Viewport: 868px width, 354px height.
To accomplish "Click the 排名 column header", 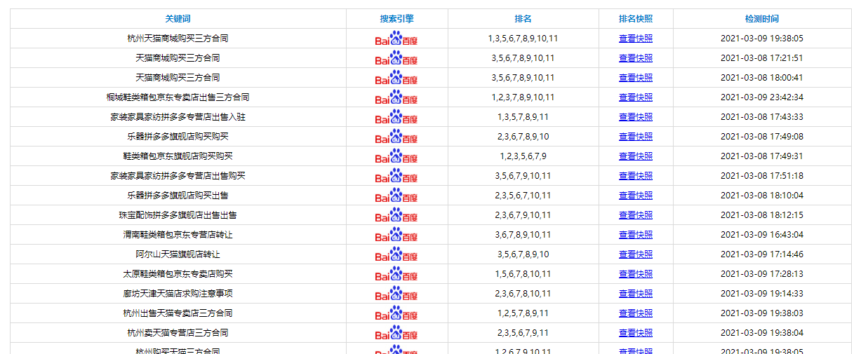I will tap(523, 19).
